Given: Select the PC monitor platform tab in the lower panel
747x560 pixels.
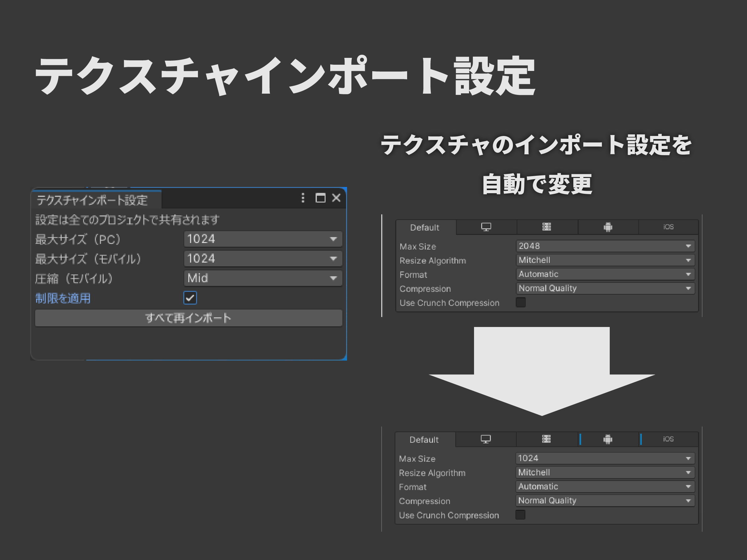Looking at the screenshot, I should click(x=486, y=439).
